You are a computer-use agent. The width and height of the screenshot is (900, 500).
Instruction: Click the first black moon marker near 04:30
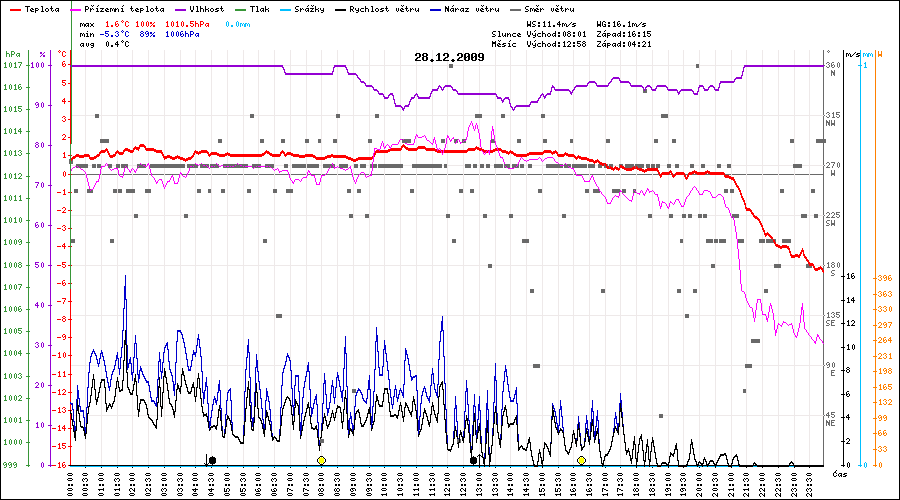[212, 460]
